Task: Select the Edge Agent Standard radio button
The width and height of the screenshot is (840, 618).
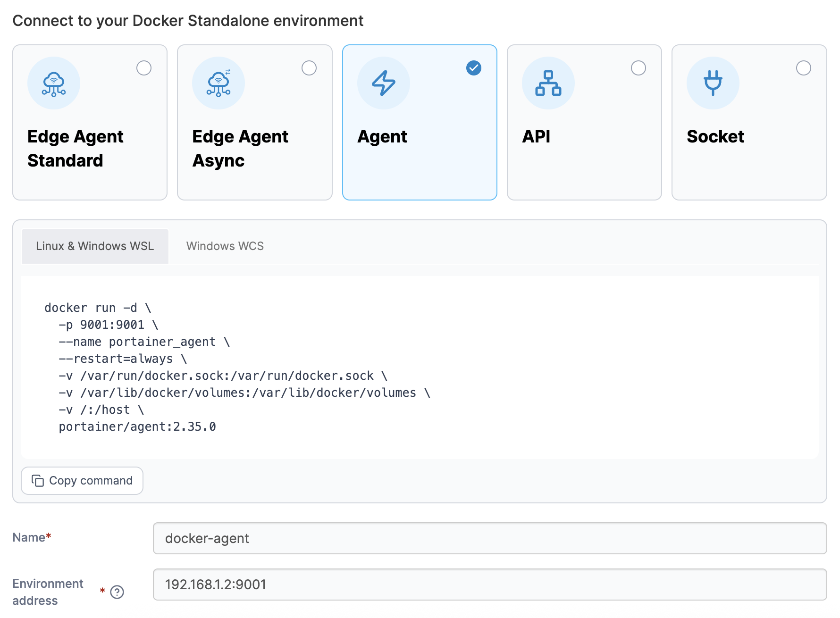Action: coord(144,68)
